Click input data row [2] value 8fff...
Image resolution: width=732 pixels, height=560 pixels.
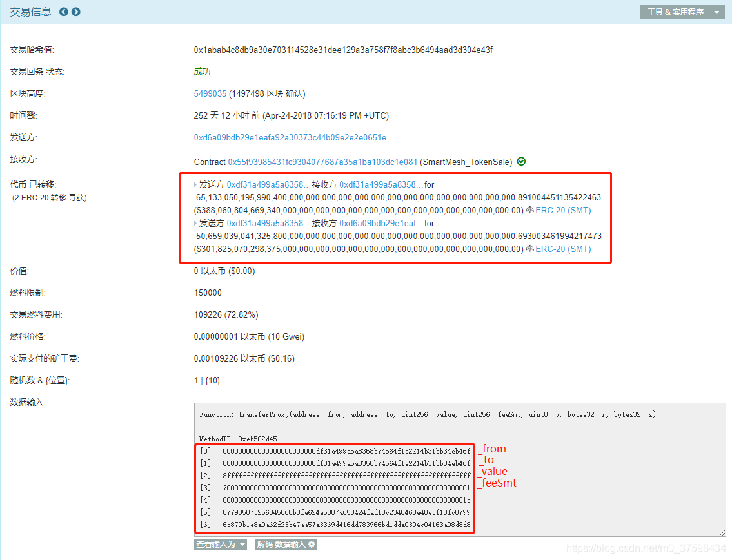pyautogui.click(x=346, y=476)
